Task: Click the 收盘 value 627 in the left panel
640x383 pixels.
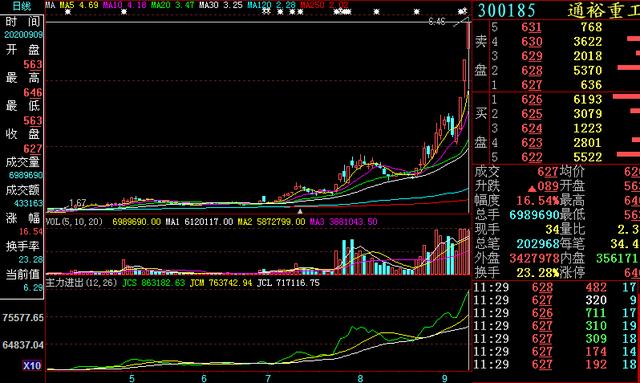Action: tap(33, 149)
